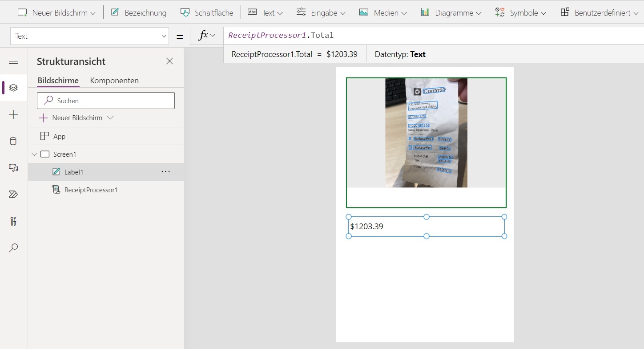Open the hamburger menu in left sidebar
644x349 pixels.
pyautogui.click(x=13, y=61)
